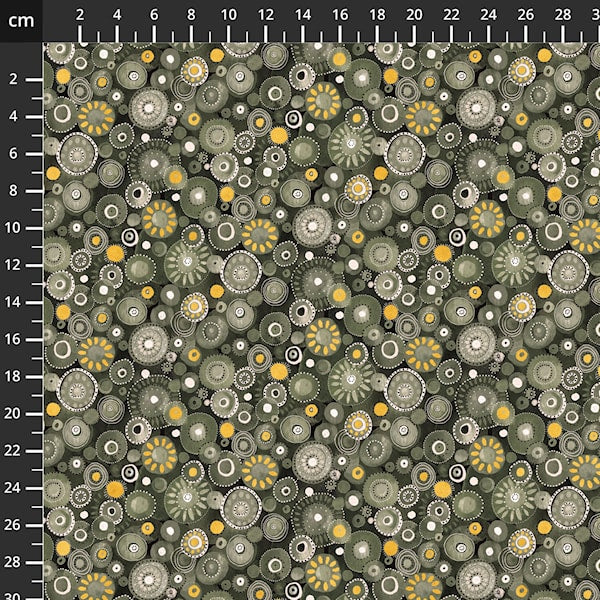
Task: Click the 24 label on vertical ruler
Action: [x=12, y=488]
